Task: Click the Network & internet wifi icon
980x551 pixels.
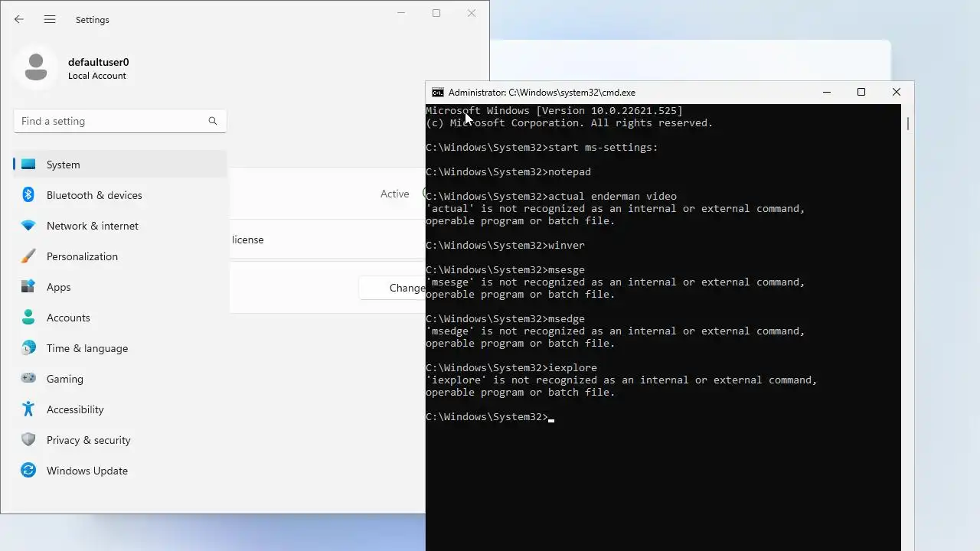Action: [x=28, y=226]
